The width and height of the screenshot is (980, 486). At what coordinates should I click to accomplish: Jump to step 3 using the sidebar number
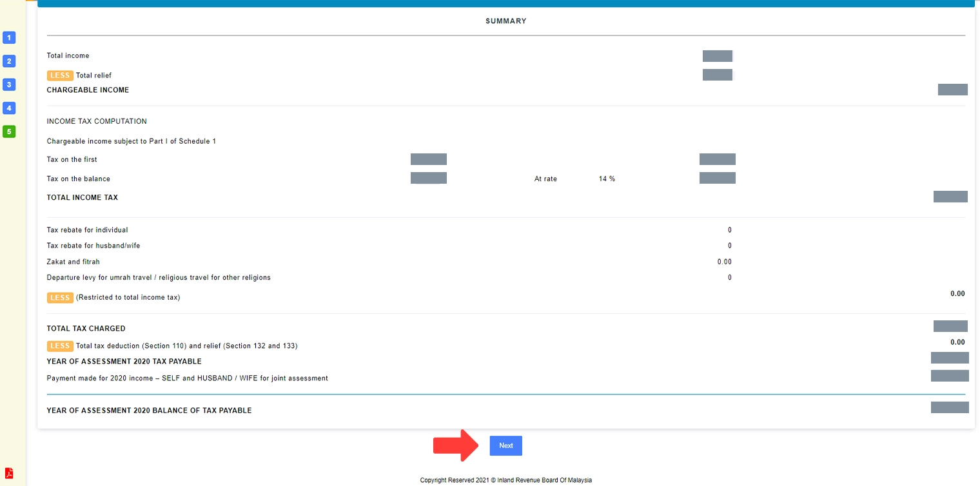pos(9,84)
